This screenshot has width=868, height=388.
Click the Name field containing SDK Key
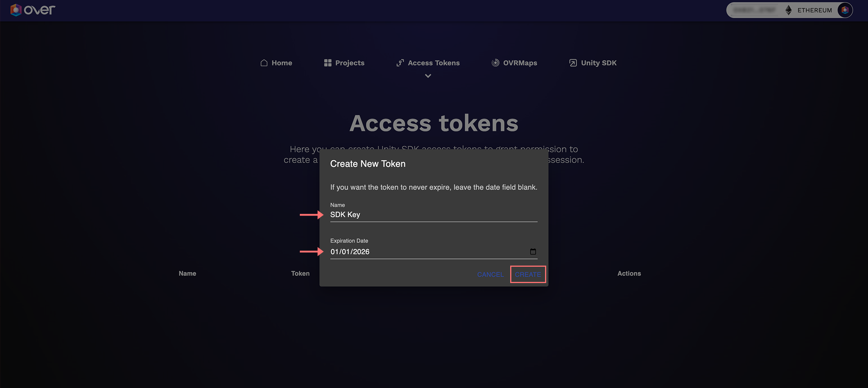[433, 215]
